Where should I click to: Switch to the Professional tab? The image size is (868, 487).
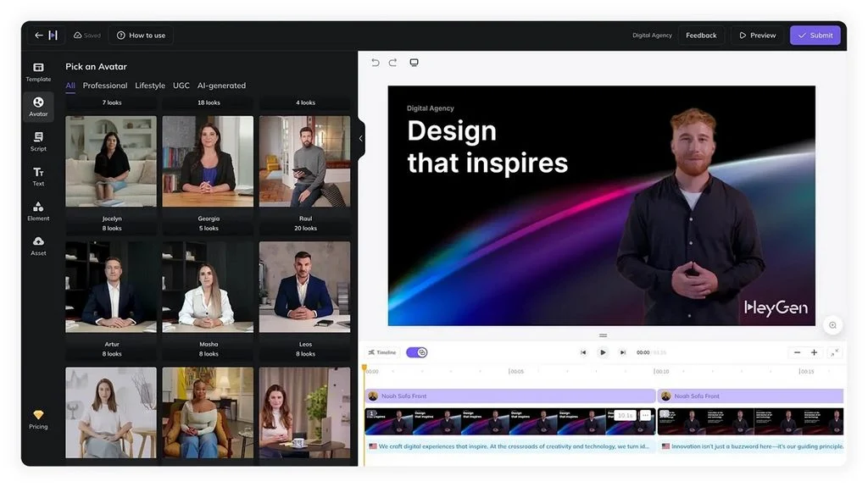(105, 86)
